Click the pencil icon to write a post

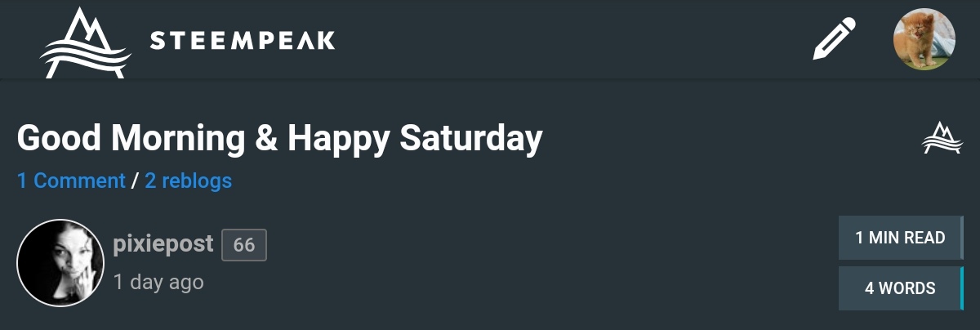pos(835,40)
